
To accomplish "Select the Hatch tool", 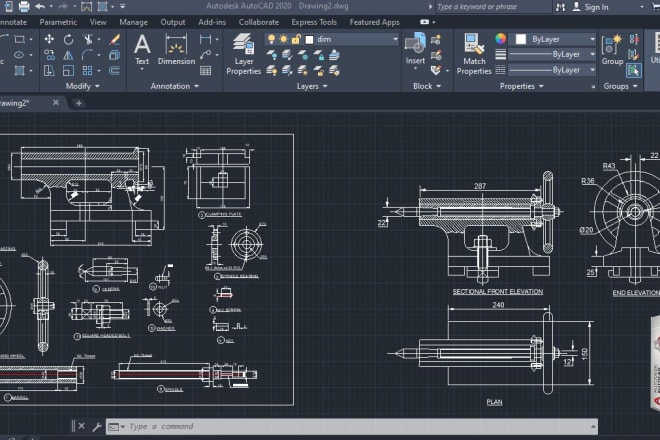I will (19, 70).
